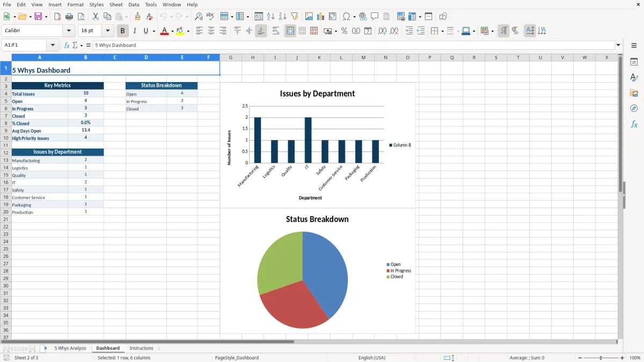Toggle Underline formatting
Screen dimensions: 644x362
(145, 31)
